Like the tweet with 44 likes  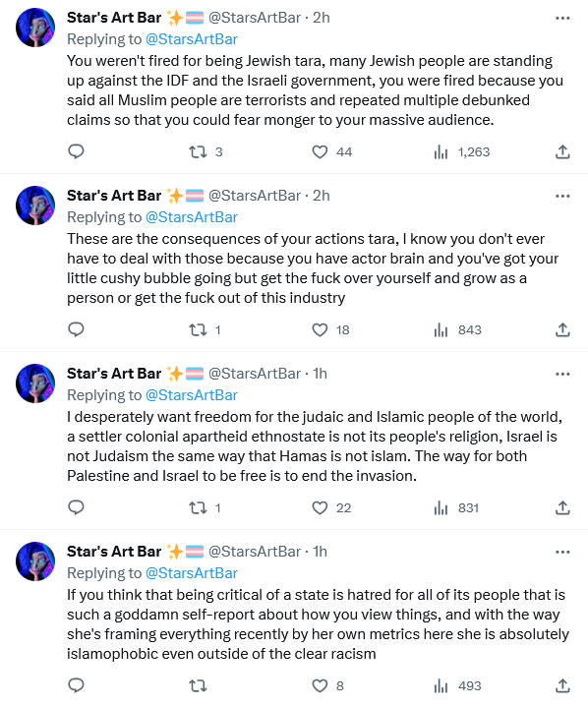pos(320,152)
